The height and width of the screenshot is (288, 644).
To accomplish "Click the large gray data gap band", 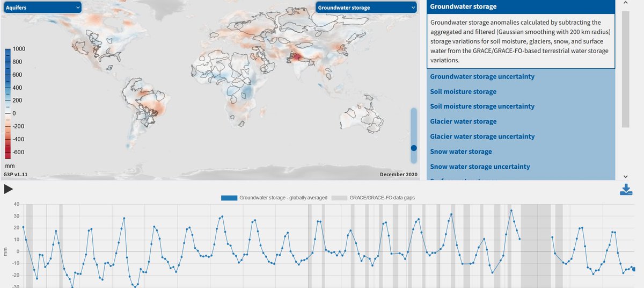I will [537, 246].
